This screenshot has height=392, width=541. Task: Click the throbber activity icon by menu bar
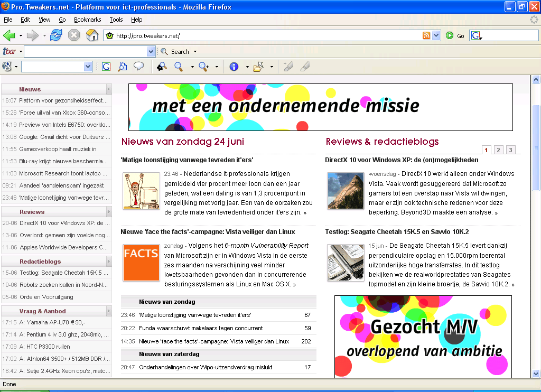point(534,20)
